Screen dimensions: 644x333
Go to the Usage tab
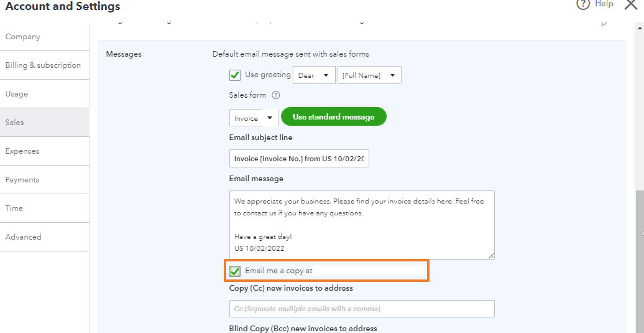[x=17, y=94]
